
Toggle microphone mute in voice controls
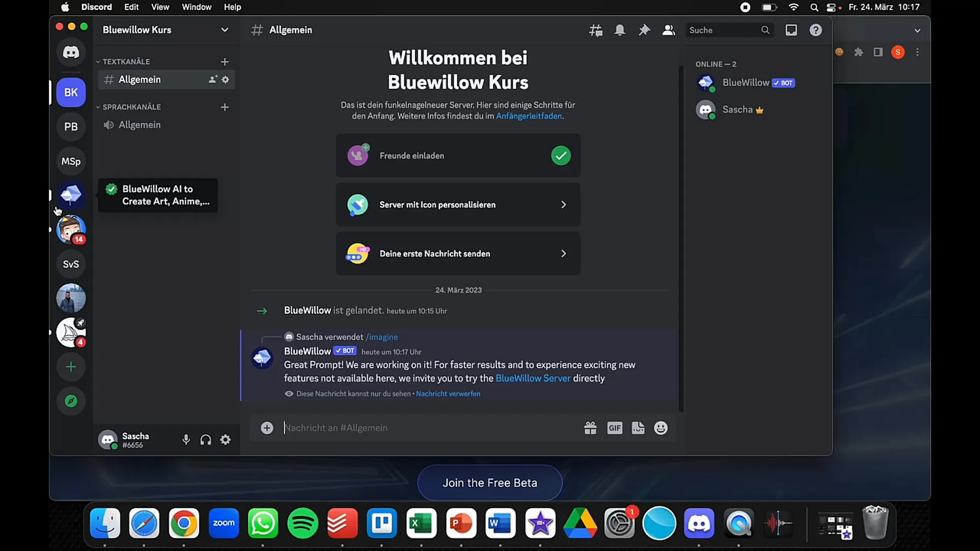(x=186, y=439)
